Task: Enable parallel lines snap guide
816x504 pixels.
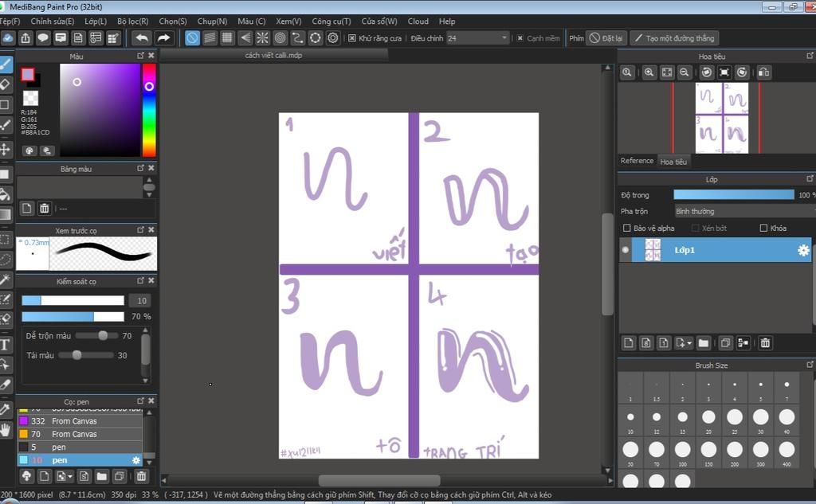Action: (210, 38)
